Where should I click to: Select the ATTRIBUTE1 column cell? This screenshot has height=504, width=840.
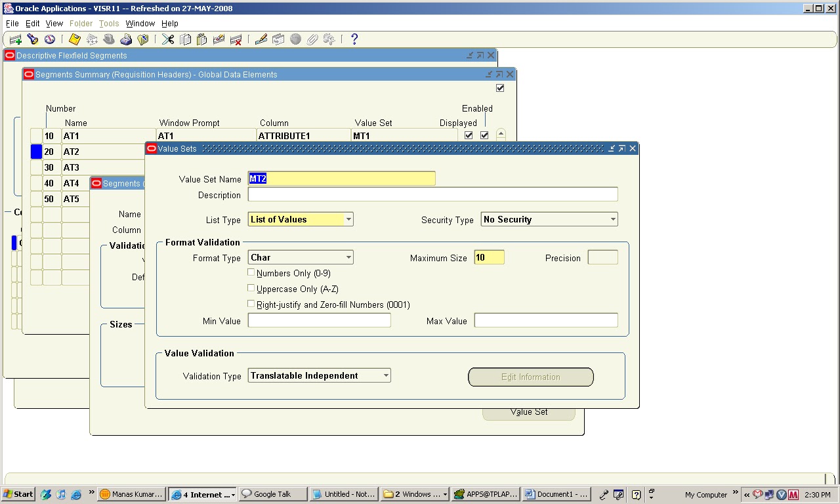coord(303,136)
